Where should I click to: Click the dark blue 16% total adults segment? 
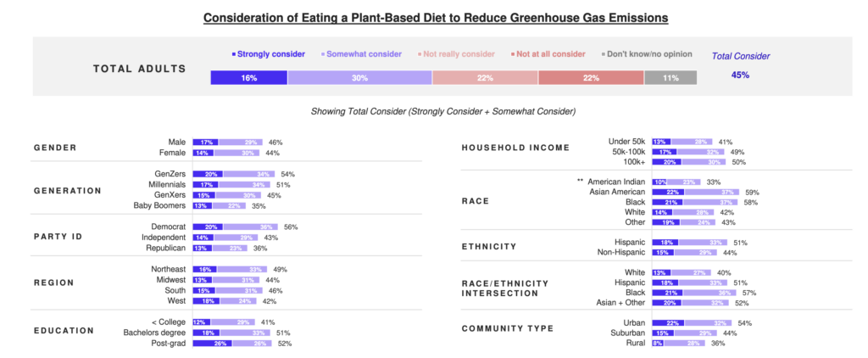pyautogui.click(x=249, y=77)
